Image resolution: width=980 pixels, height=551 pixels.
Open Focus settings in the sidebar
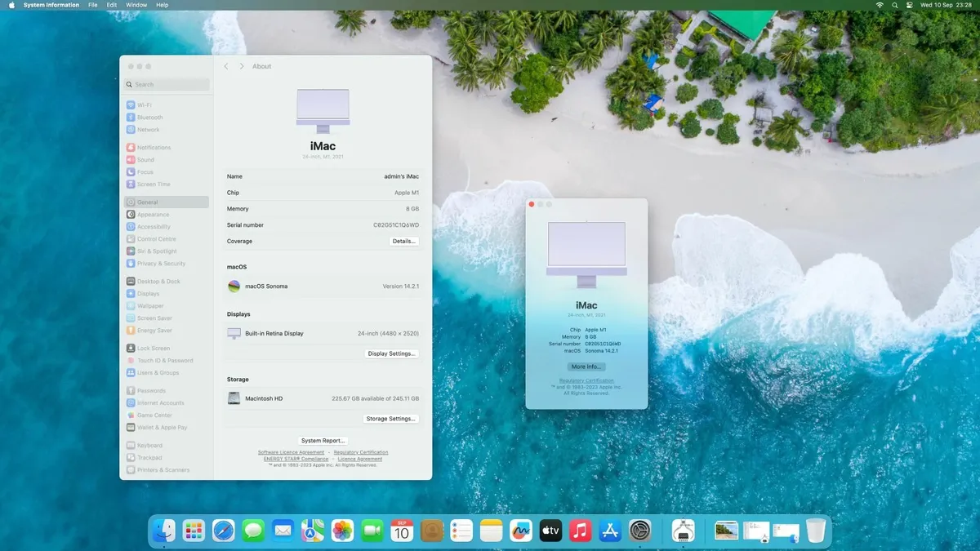coord(167,172)
